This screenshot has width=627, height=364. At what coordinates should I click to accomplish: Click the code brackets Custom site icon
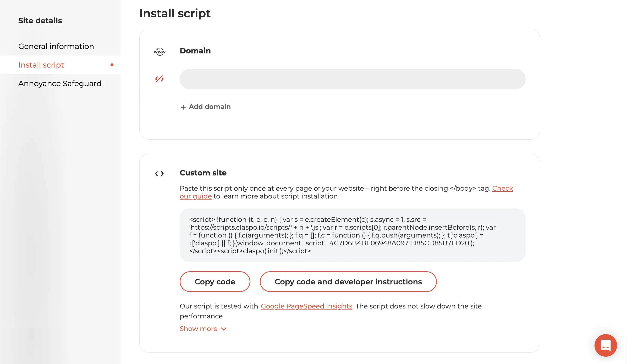click(x=159, y=174)
